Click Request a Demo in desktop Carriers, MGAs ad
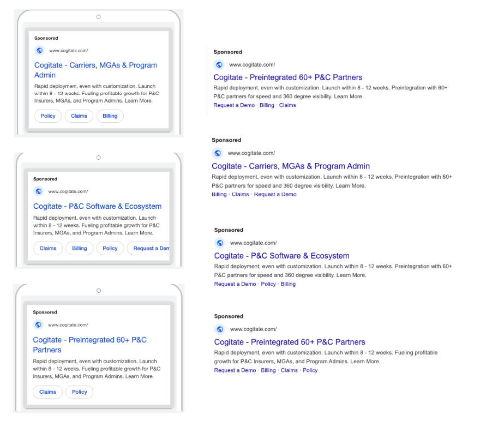The width and height of the screenshot is (504, 421). pyautogui.click(x=275, y=195)
